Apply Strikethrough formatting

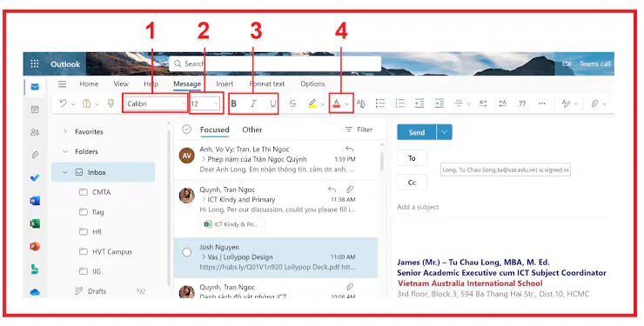point(292,103)
